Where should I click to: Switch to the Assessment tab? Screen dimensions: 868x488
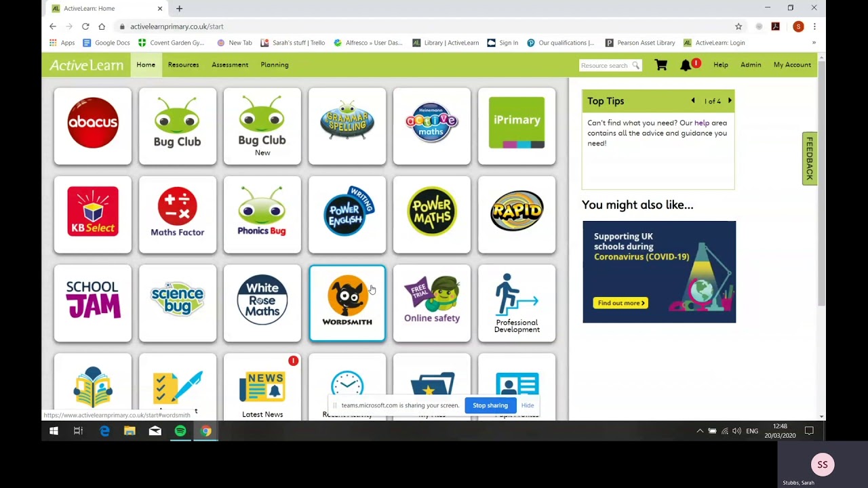(230, 65)
